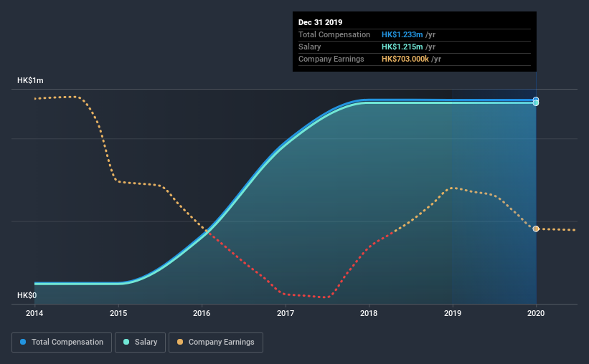The width and height of the screenshot is (589, 364).
Task: Click the teal dot in Salary legend
Action: [x=126, y=342]
